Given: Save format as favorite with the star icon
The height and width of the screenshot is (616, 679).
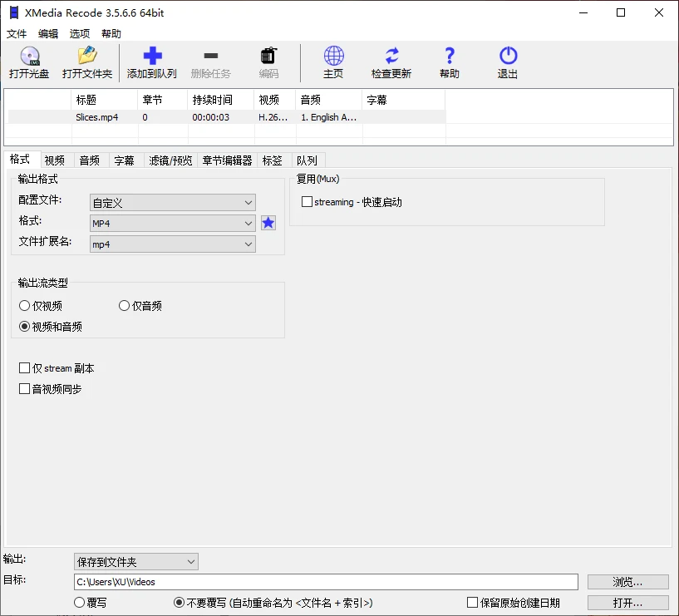Looking at the screenshot, I should (268, 223).
